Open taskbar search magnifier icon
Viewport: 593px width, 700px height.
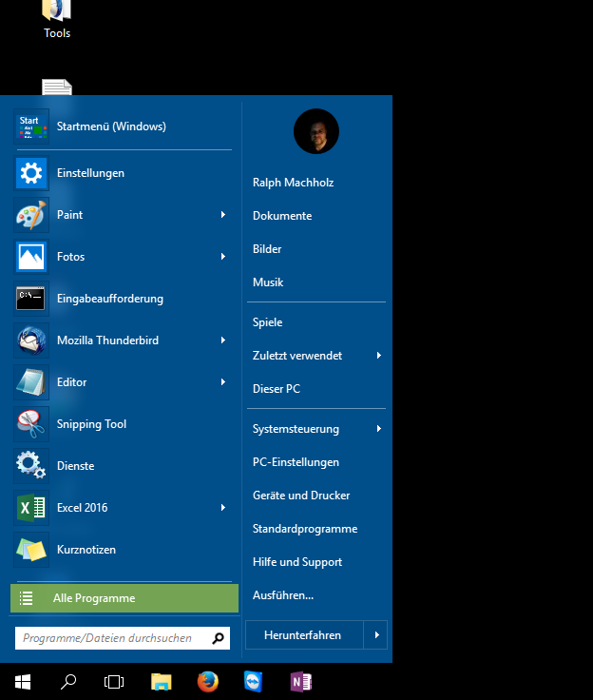coord(68,682)
